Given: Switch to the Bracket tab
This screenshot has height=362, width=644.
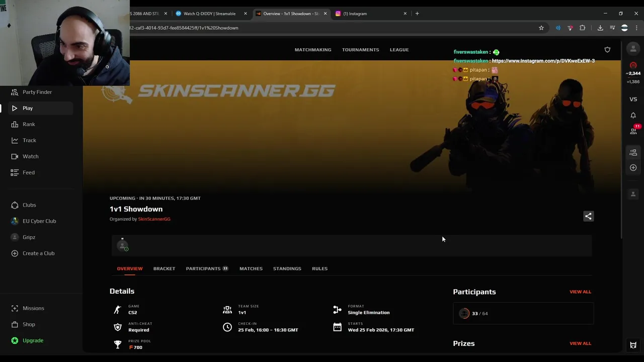Looking at the screenshot, I should 164,268.
